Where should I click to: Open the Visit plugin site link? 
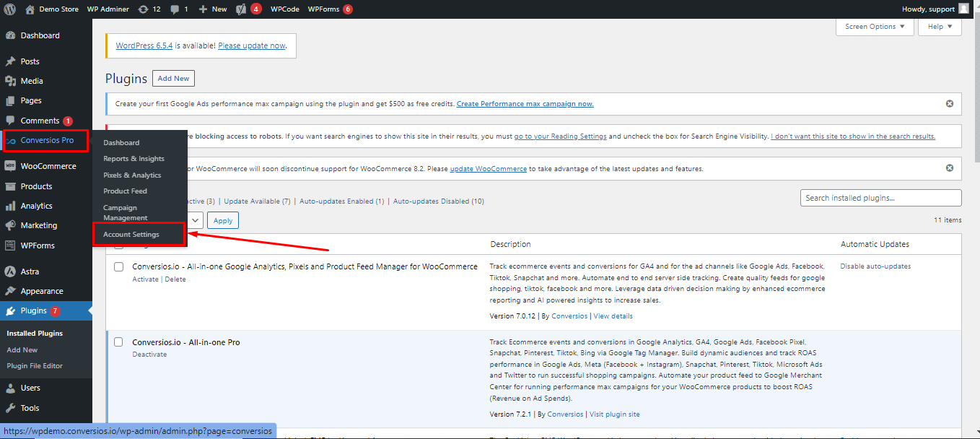[x=615, y=414]
